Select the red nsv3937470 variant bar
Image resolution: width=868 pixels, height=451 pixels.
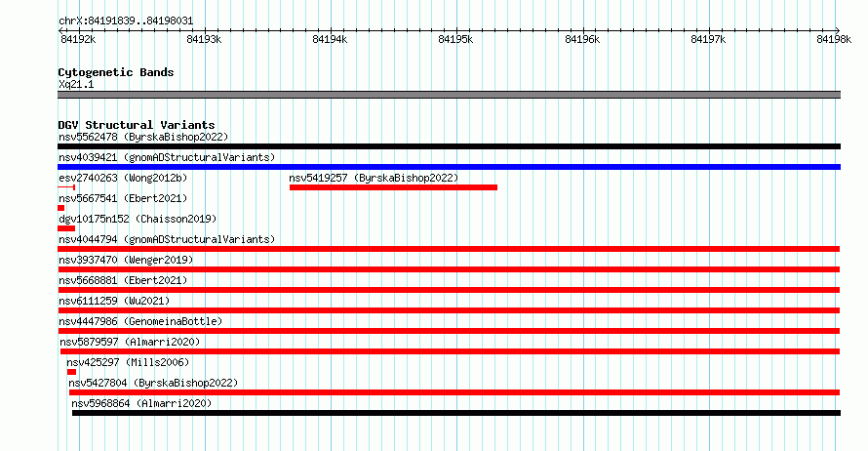click(449, 269)
